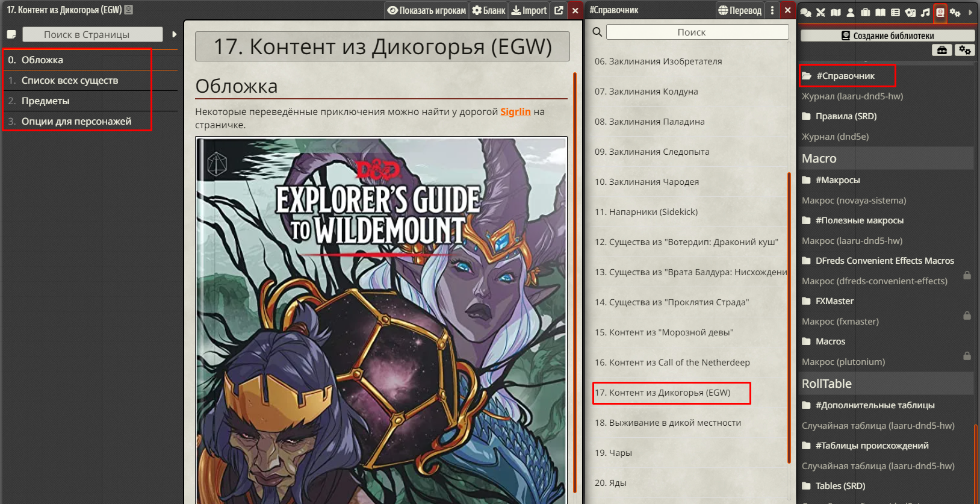This screenshot has width=980, height=504.
Task: Open the Chat tab in the sidebar
Action: 805,12
